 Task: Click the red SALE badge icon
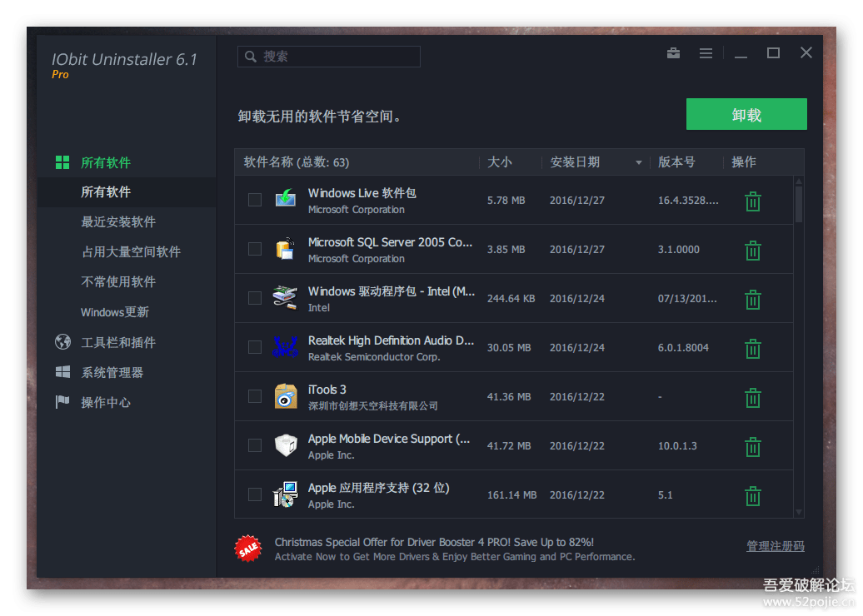pyautogui.click(x=248, y=549)
